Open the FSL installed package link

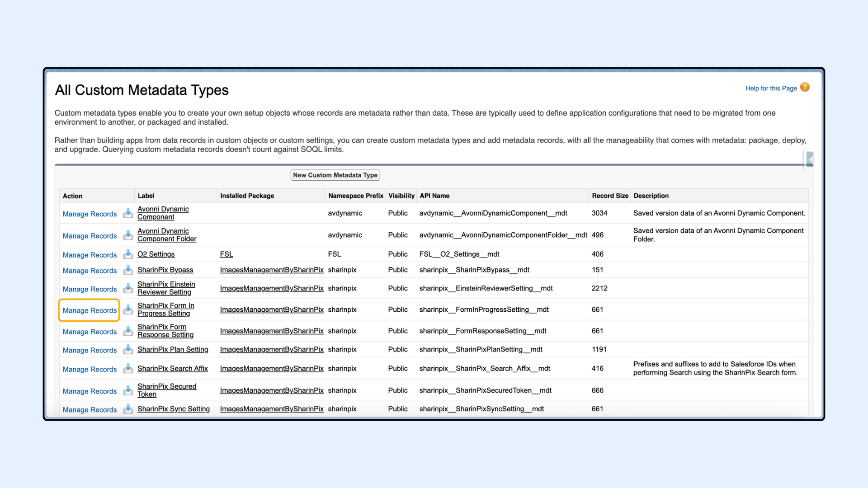click(226, 254)
